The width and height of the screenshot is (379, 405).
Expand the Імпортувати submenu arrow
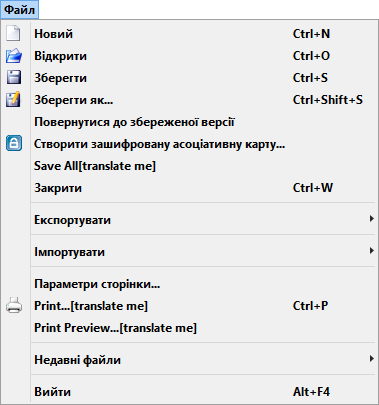point(371,251)
